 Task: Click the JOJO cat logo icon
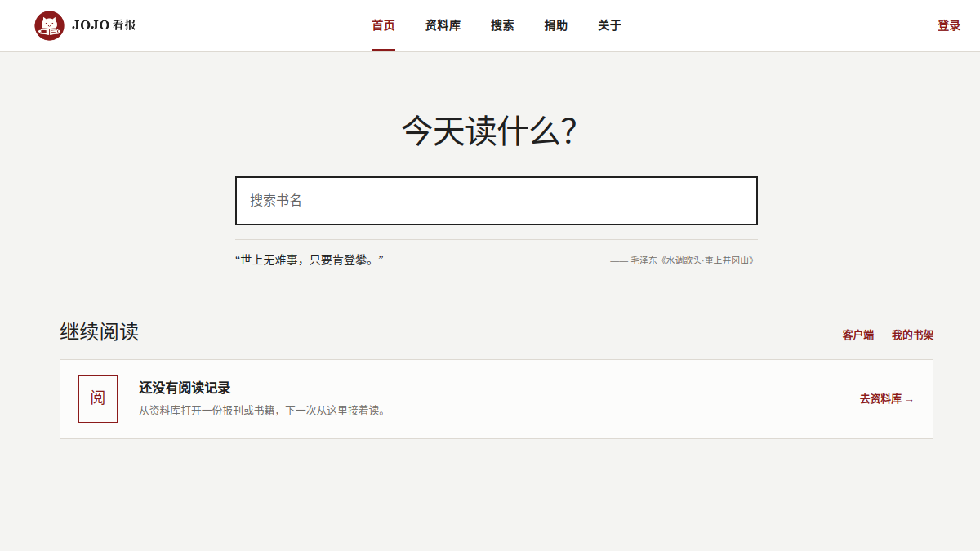click(49, 25)
